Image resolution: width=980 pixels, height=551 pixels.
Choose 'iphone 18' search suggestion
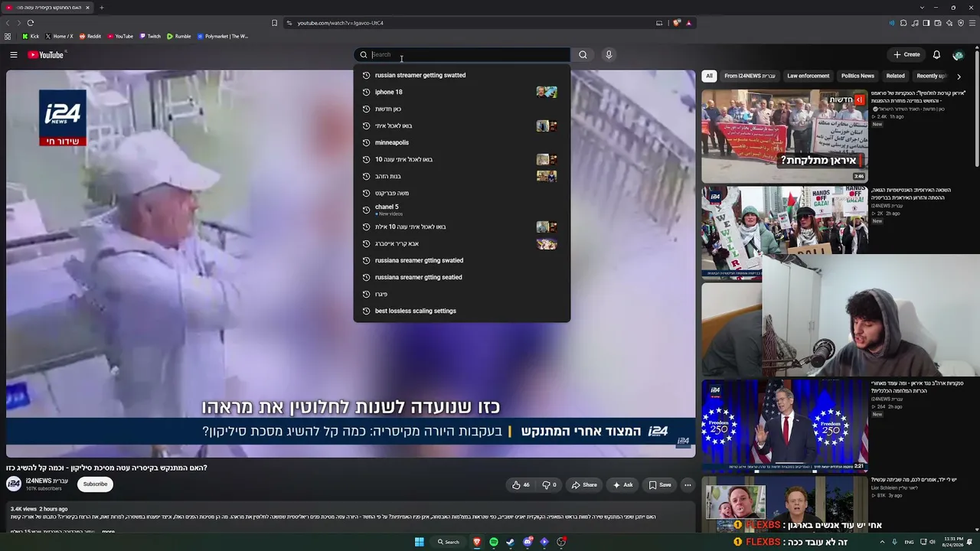[462, 92]
